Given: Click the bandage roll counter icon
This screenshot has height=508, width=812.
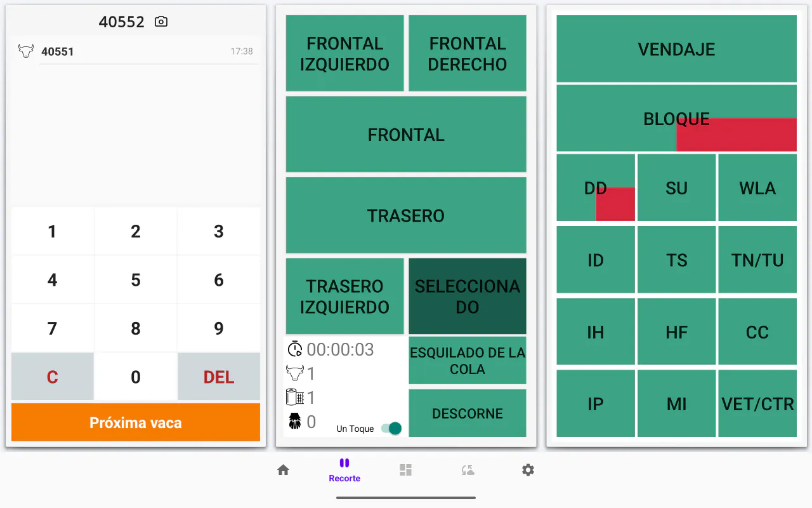Looking at the screenshot, I should 295,398.
